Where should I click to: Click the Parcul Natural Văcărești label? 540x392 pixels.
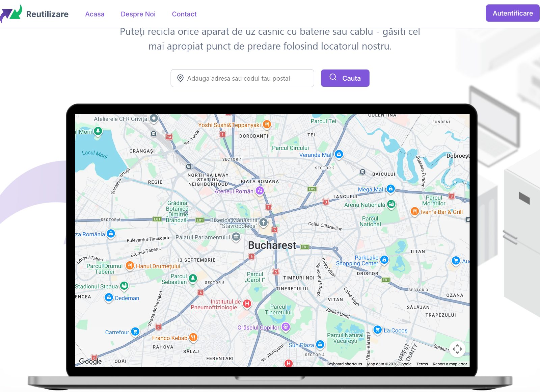pyautogui.click(x=345, y=338)
